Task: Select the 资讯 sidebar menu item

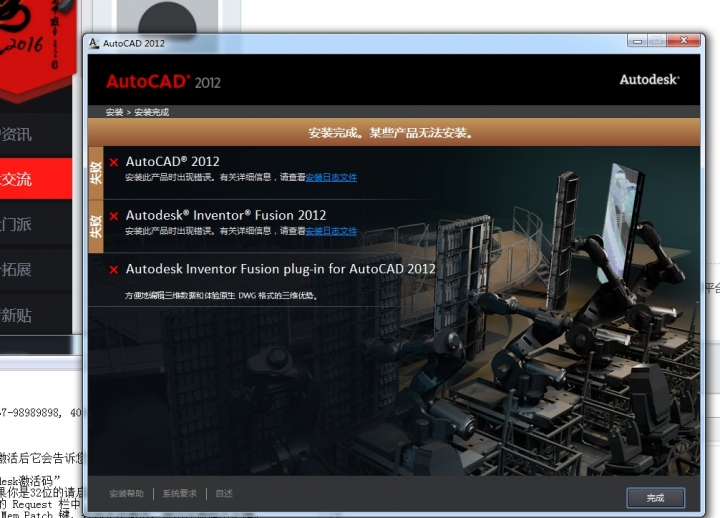Action: click(17, 134)
